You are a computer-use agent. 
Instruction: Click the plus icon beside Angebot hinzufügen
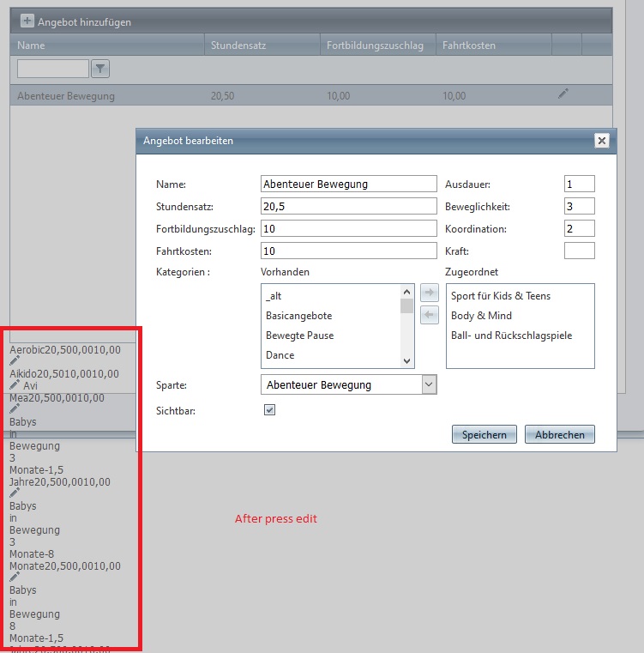point(27,21)
